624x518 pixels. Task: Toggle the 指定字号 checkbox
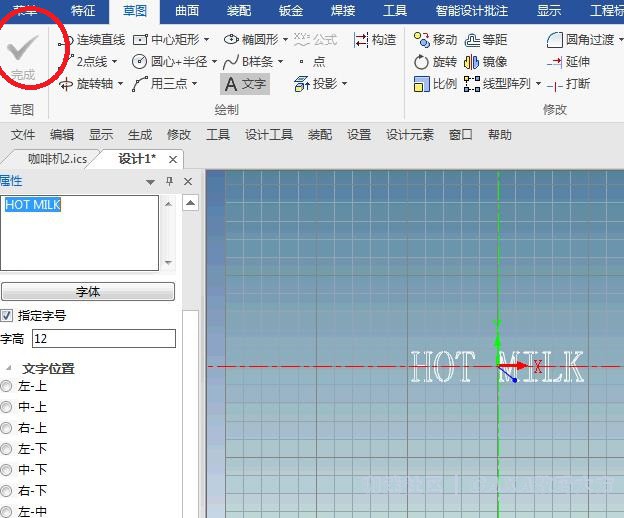tap(6, 315)
